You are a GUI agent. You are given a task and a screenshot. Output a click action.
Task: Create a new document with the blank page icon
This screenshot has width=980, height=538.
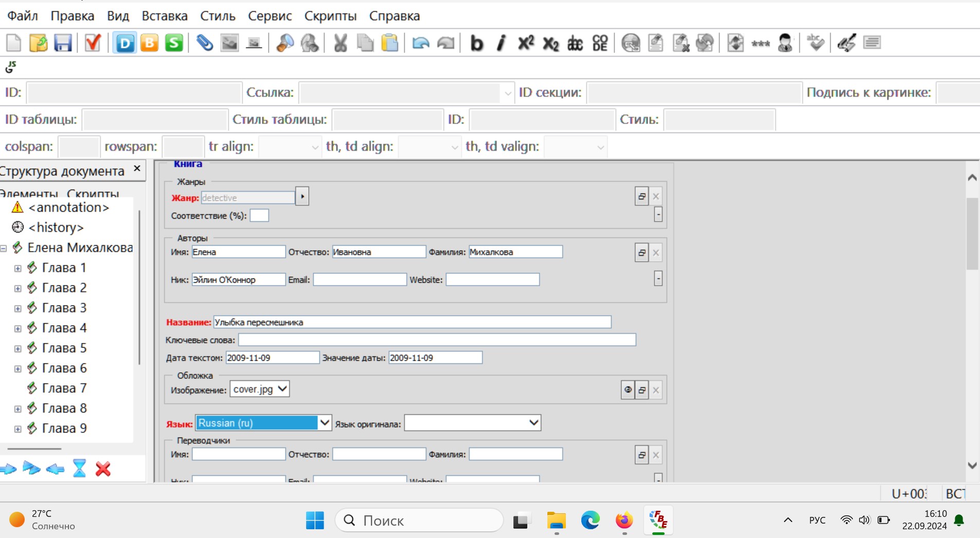click(14, 43)
